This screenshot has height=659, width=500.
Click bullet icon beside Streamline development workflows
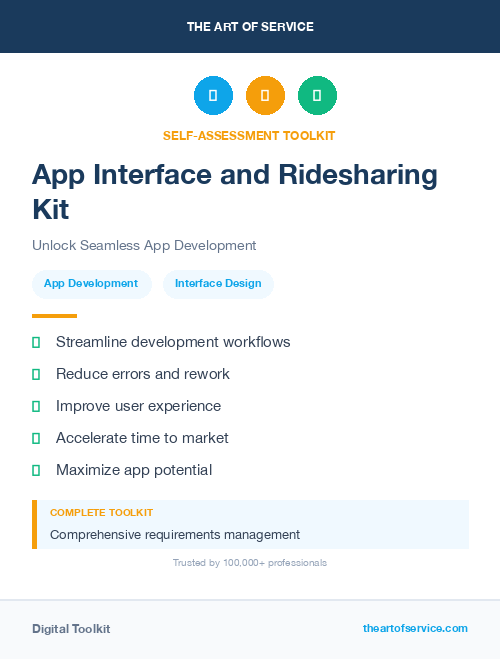pyautogui.click(x=36, y=343)
